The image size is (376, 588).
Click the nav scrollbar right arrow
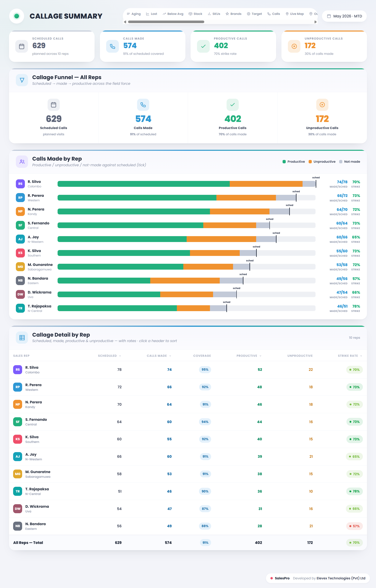click(x=315, y=22)
